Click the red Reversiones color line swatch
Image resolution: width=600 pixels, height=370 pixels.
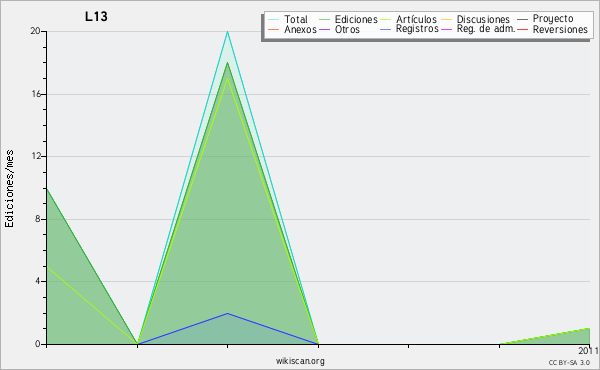point(522,29)
